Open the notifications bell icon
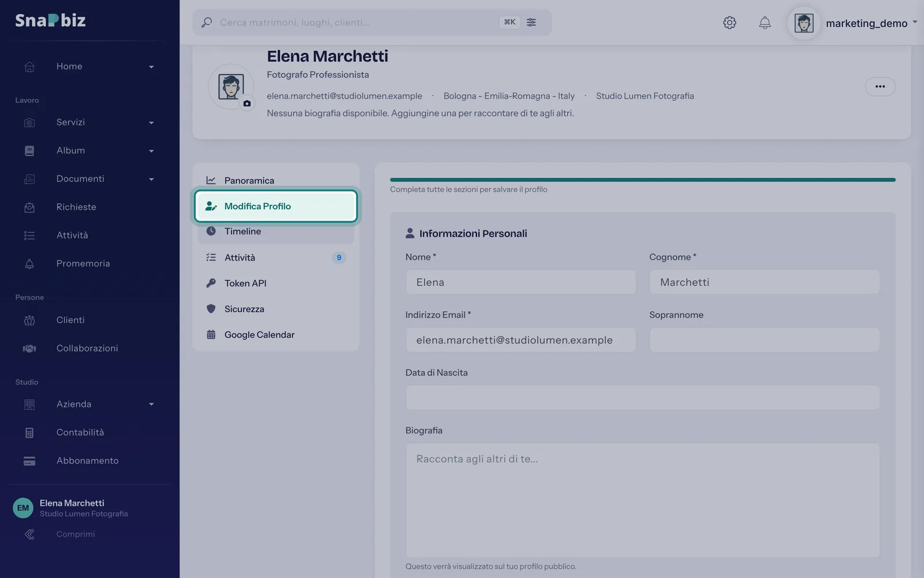924x578 pixels. [765, 23]
